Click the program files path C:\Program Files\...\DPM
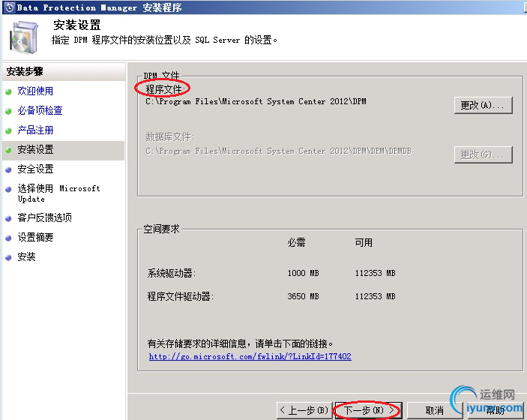The height and width of the screenshot is (420, 527). (x=256, y=101)
